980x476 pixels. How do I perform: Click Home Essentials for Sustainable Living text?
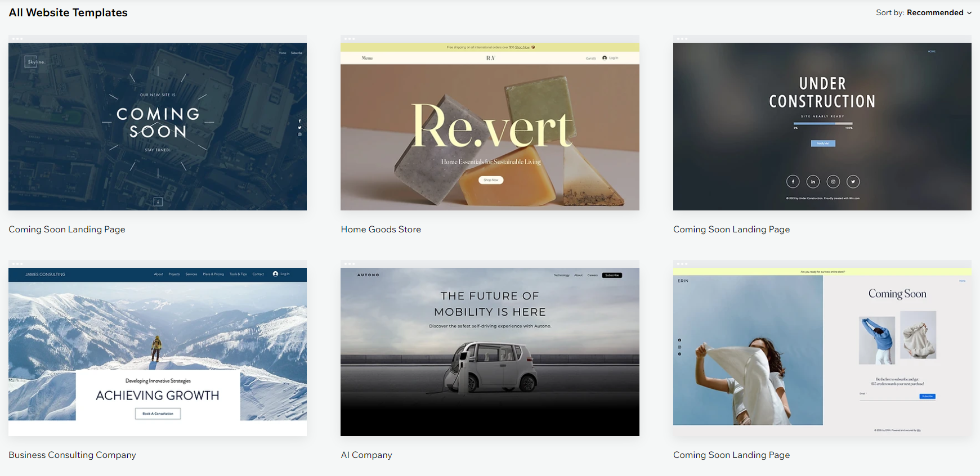pyautogui.click(x=491, y=162)
